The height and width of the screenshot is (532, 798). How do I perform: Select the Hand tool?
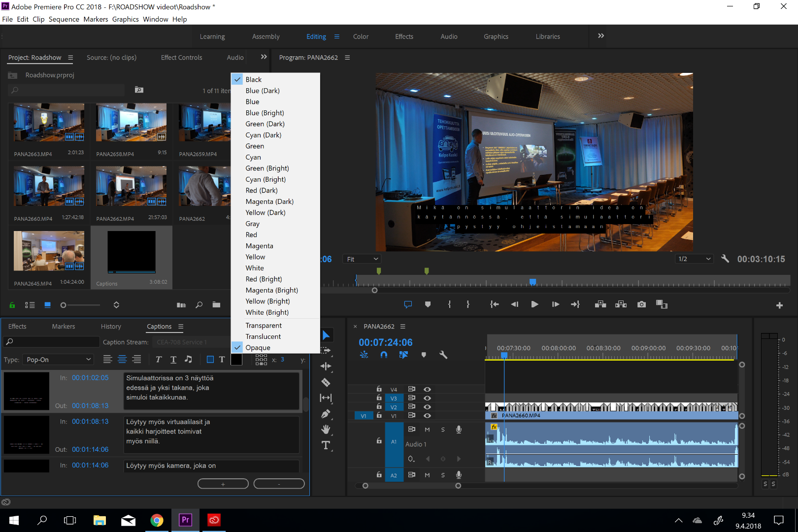(326, 430)
